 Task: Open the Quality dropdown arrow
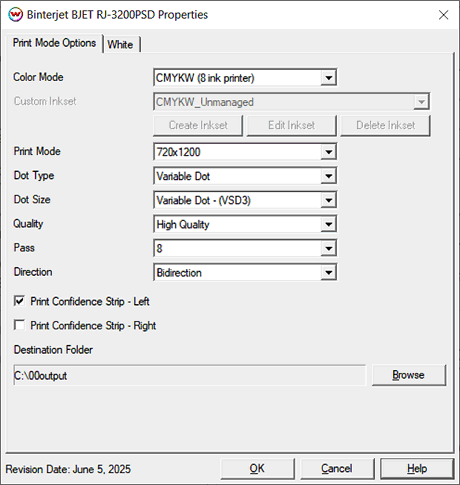point(328,224)
